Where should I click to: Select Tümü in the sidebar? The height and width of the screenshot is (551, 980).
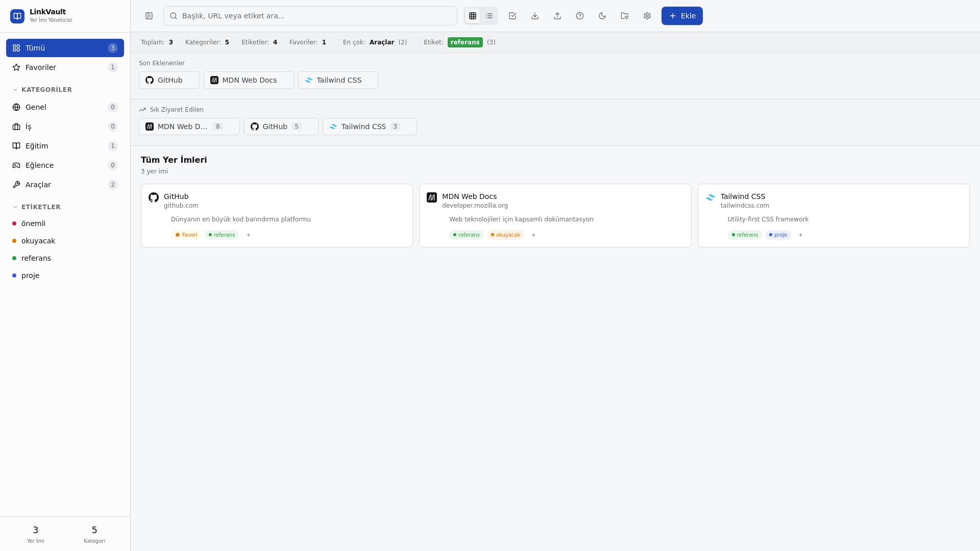pyautogui.click(x=65, y=48)
